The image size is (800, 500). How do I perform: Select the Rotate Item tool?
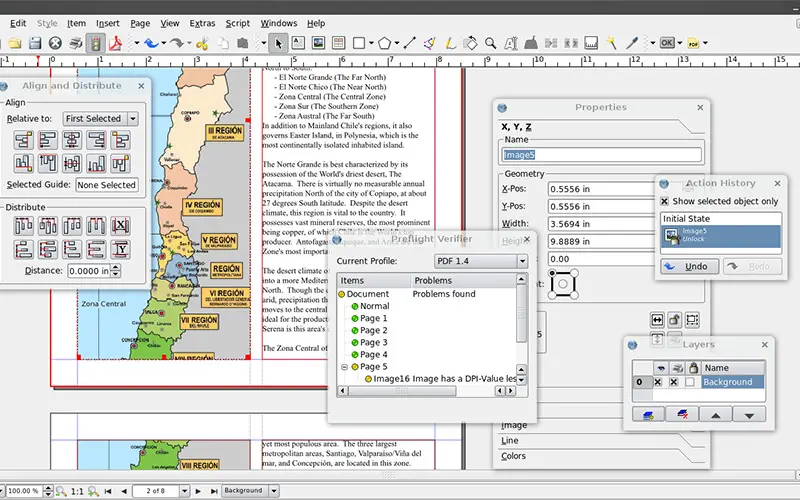(x=470, y=43)
